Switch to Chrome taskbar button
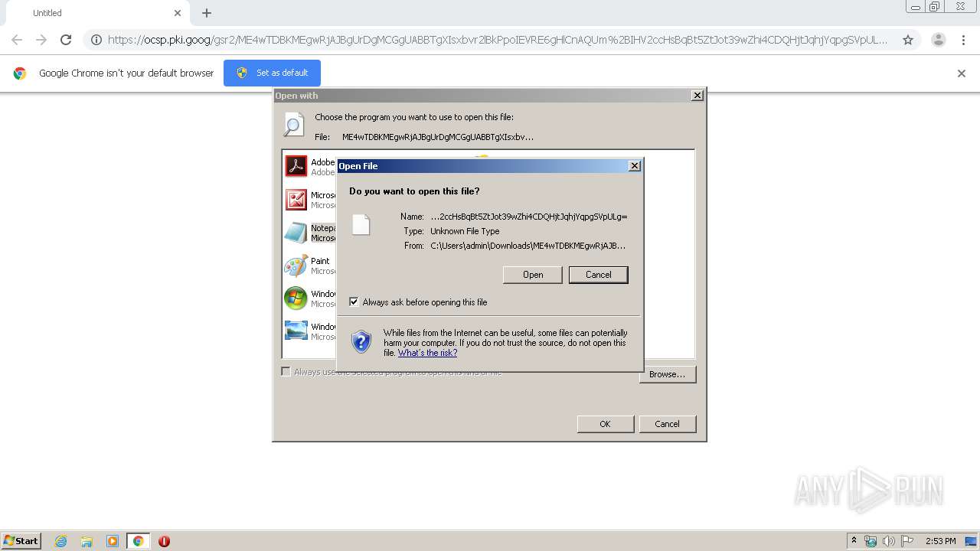This screenshot has width=980, height=551. click(x=138, y=541)
